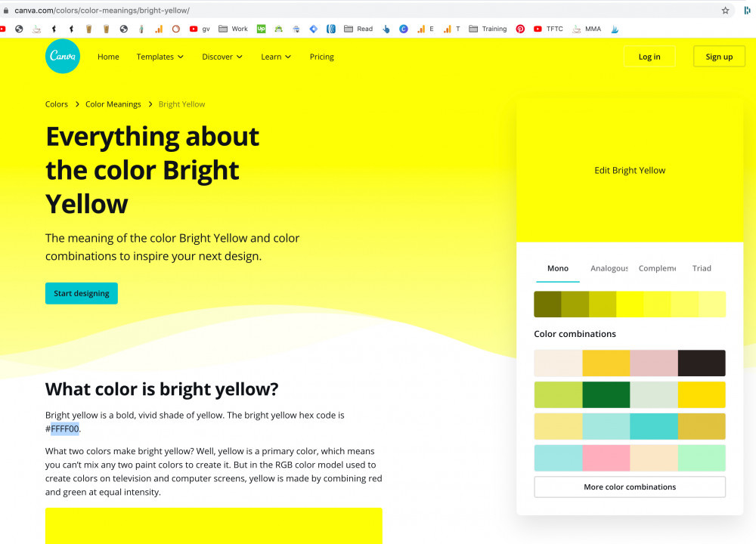756x544 pixels.
Task: Click More color combinations
Action: 630,487
